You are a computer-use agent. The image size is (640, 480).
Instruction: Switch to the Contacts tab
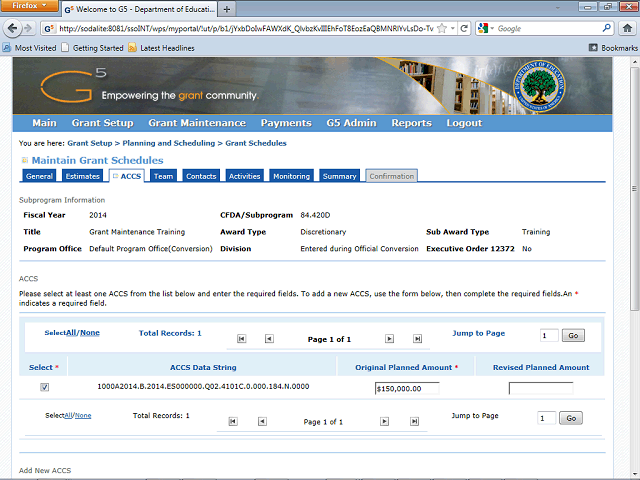pos(201,176)
